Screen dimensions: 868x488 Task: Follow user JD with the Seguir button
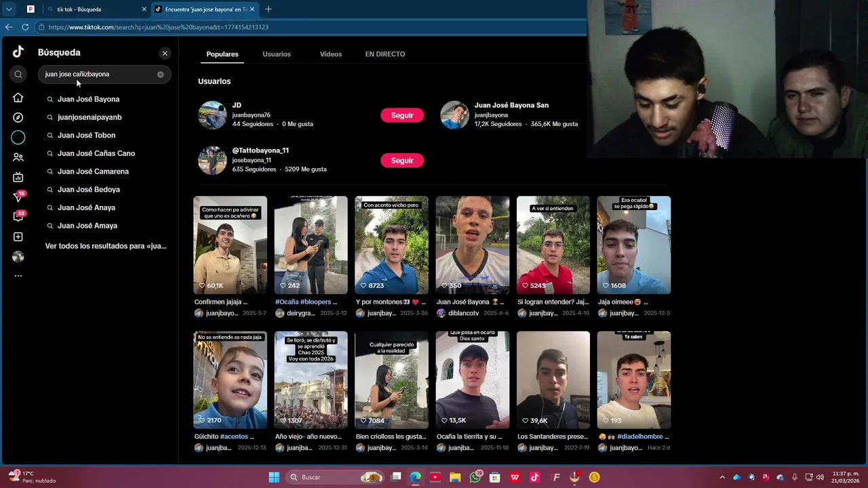[402, 115]
